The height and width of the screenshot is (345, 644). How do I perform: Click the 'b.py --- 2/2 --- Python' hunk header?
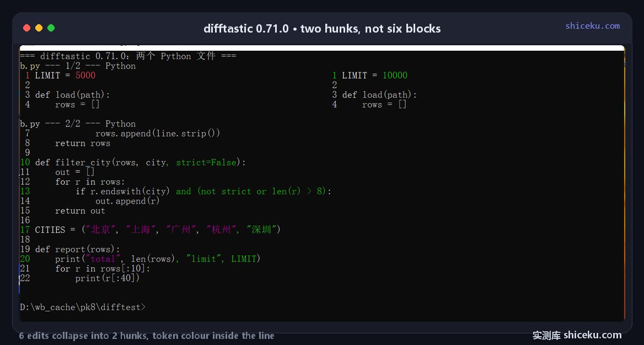click(x=78, y=124)
